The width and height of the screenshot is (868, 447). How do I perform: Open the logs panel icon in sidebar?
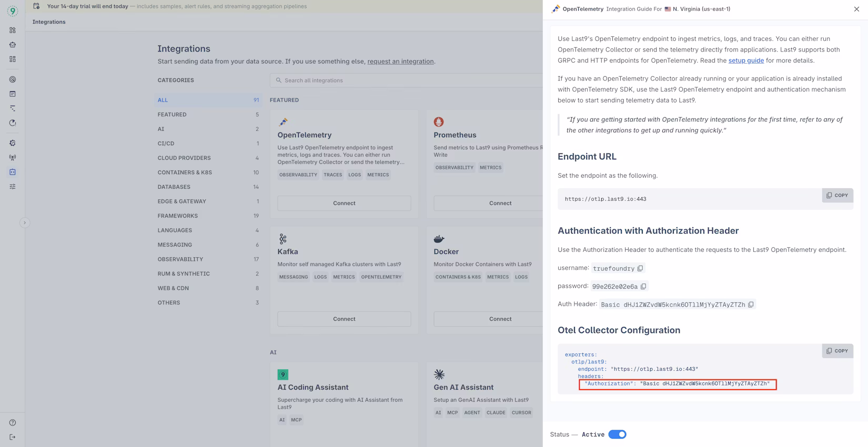coord(13,94)
